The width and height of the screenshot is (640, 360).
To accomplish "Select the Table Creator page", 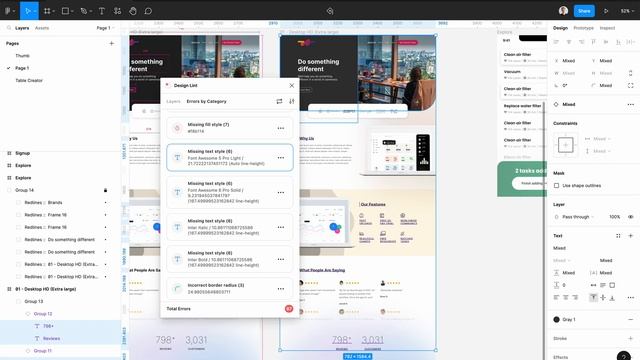I will coord(29,80).
